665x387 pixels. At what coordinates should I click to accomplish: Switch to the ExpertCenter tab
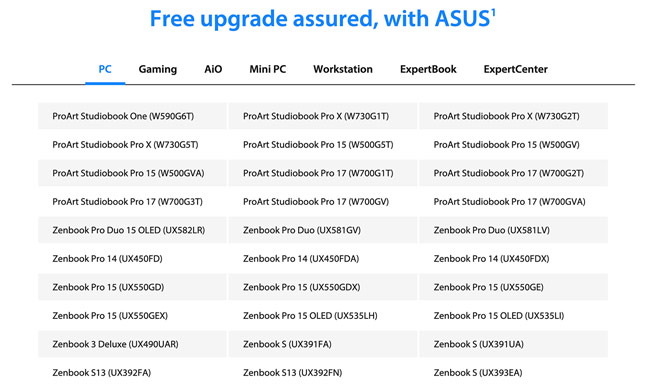[x=515, y=69]
